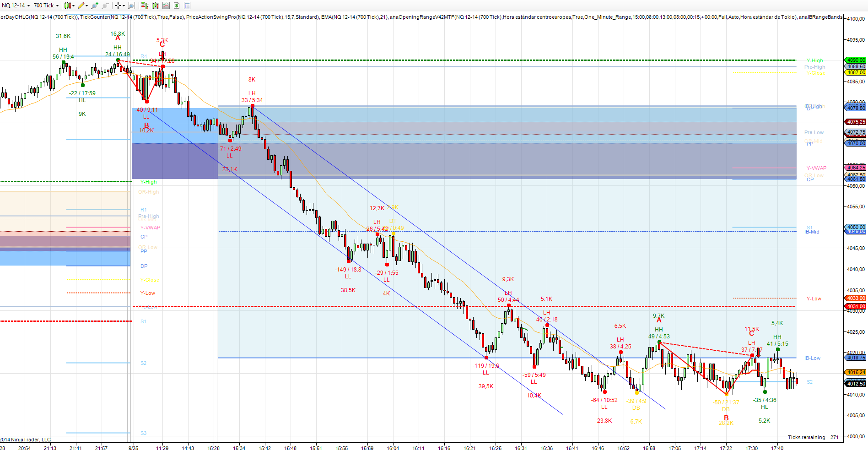The image size is (868, 451).
Task: Click the green 4090,00 price marker
Action: 856,60
